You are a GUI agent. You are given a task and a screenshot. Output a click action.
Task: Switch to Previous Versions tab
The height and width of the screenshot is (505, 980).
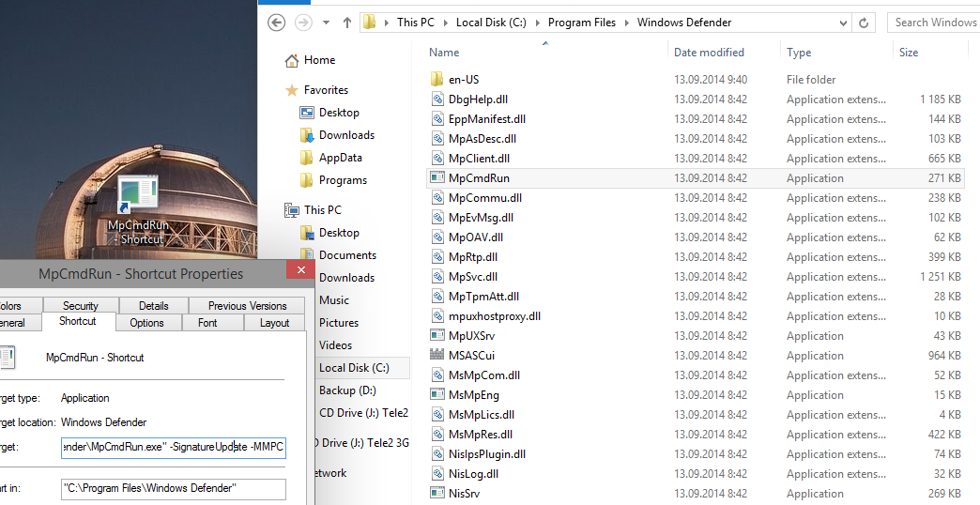(248, 306)
